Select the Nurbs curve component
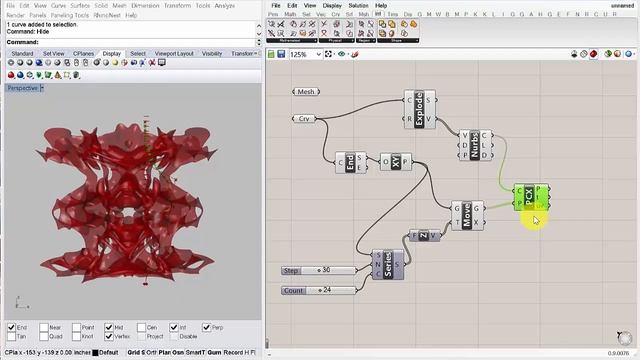 pos(474,145)
